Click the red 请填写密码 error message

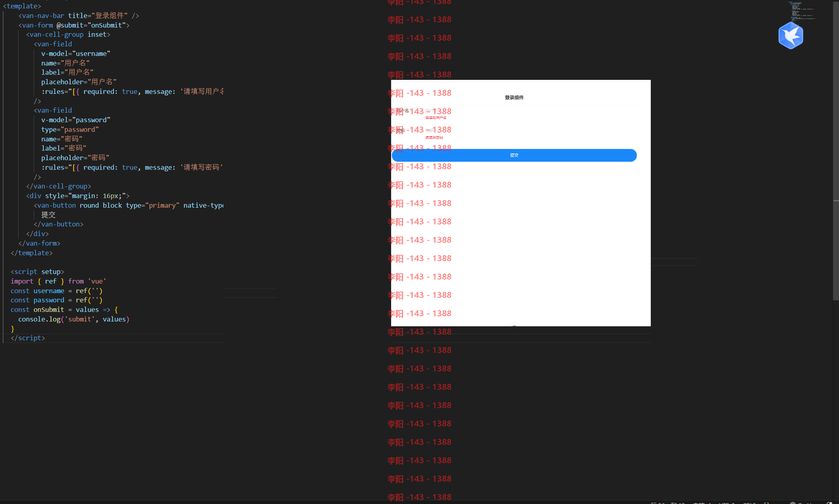click(434, 137)
